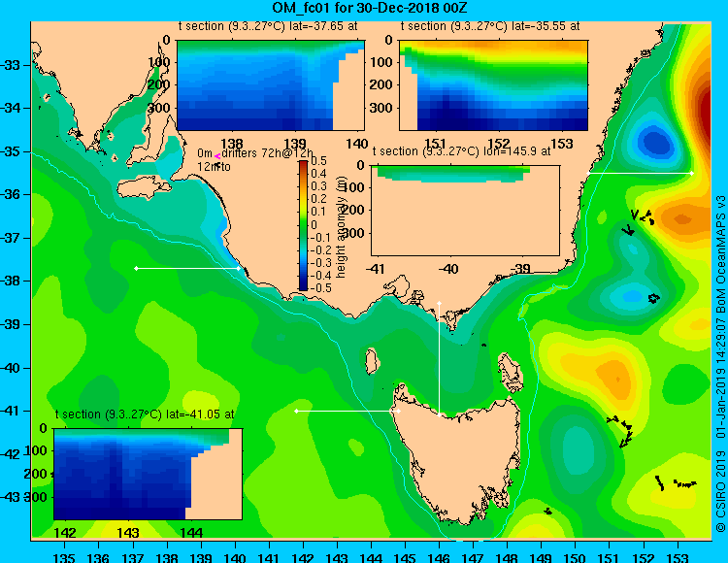The image size is (728, 563).
Task: Open the lat=-35.55 temperature section plot
Action: pos(493,85)
